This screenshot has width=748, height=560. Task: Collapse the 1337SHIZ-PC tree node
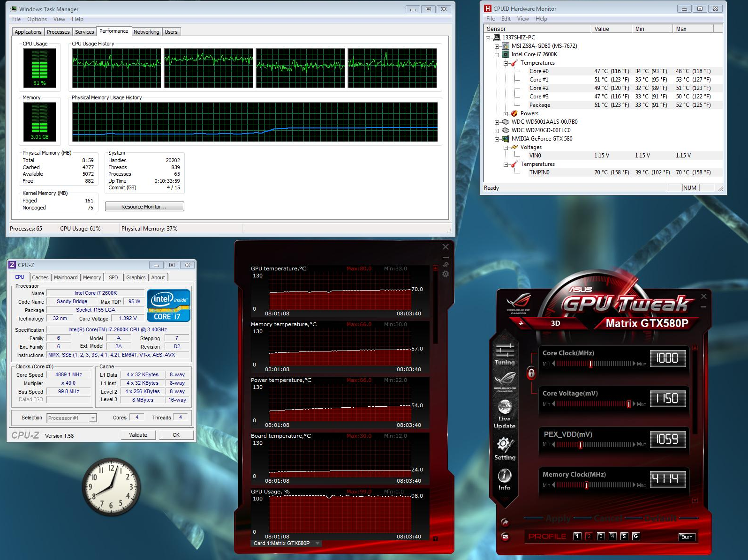click(x=488, y=37)
